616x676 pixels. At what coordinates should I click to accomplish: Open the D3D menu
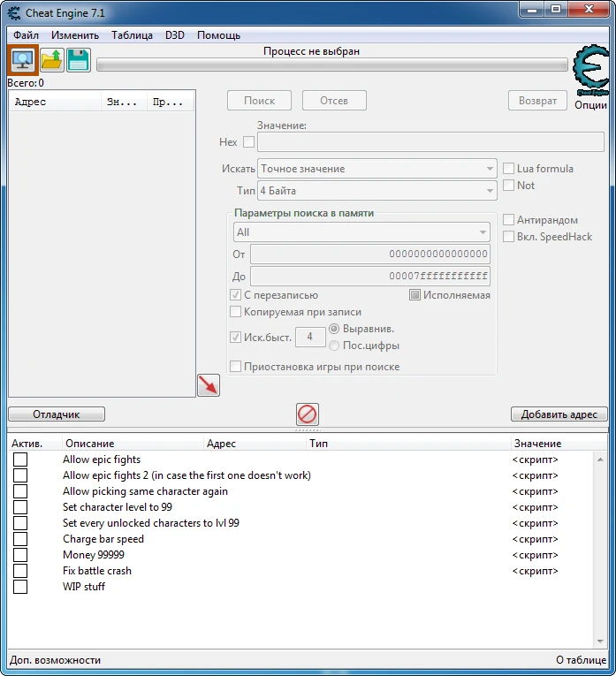pos(175,35)
